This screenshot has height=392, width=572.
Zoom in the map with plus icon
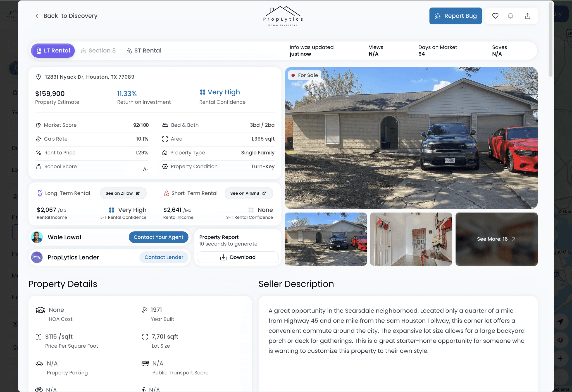point(560,359)
